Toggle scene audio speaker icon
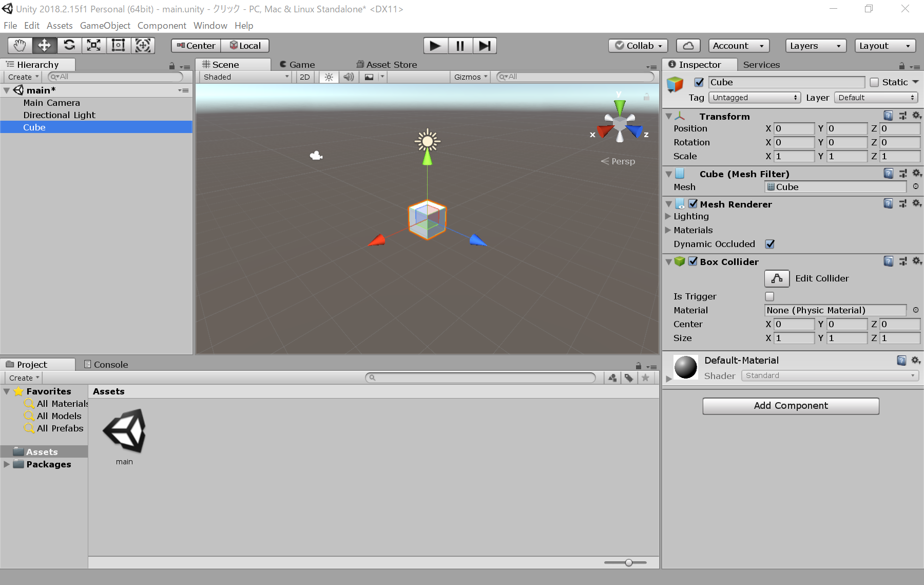 (349, 77)
